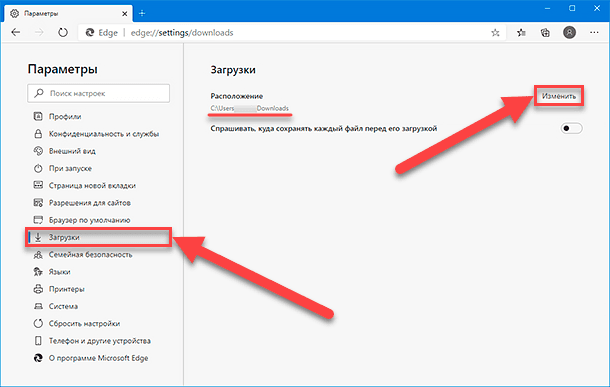Open Телефон и другие устройства section
Screen dimensions: 610x387
click(92, 341)
